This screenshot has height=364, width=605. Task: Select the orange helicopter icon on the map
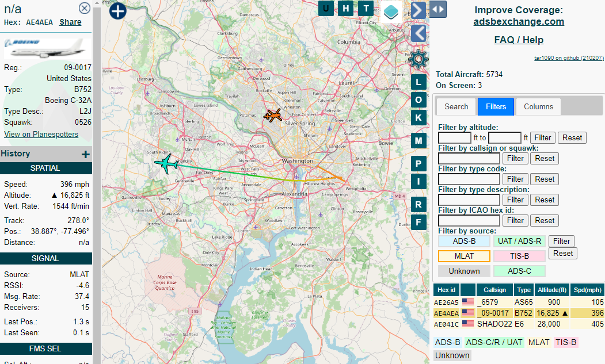(x=273, y=115)
